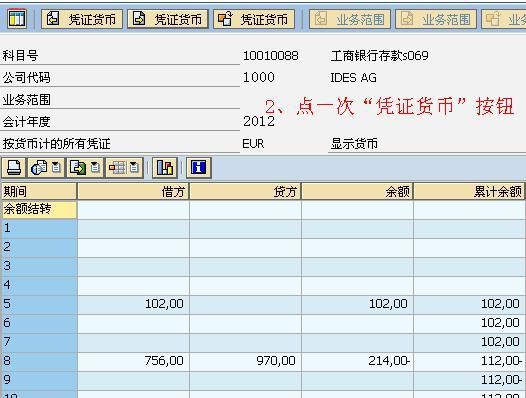Click the grid layout settings icon

[x=117, y=167]
